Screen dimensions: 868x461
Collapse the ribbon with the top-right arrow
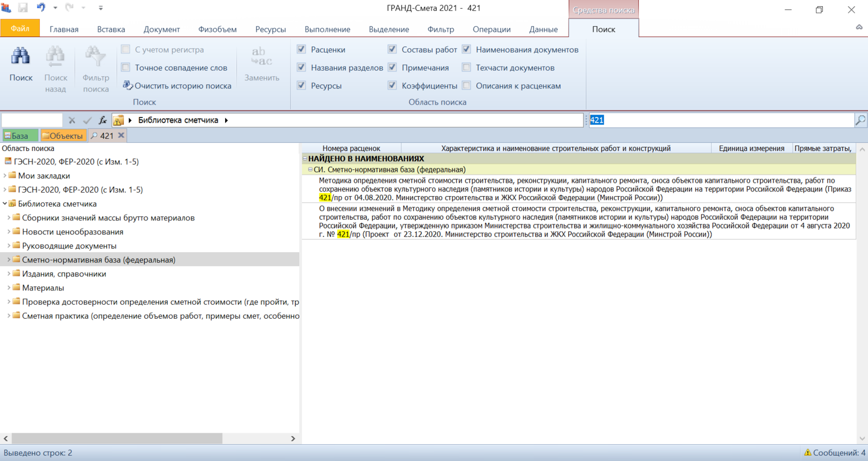click(x=859, y=28)
